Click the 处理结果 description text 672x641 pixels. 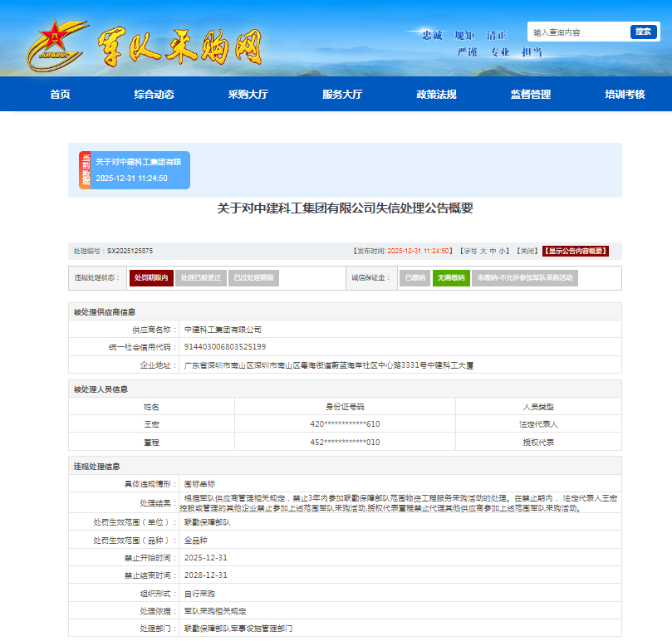(399, 503)
